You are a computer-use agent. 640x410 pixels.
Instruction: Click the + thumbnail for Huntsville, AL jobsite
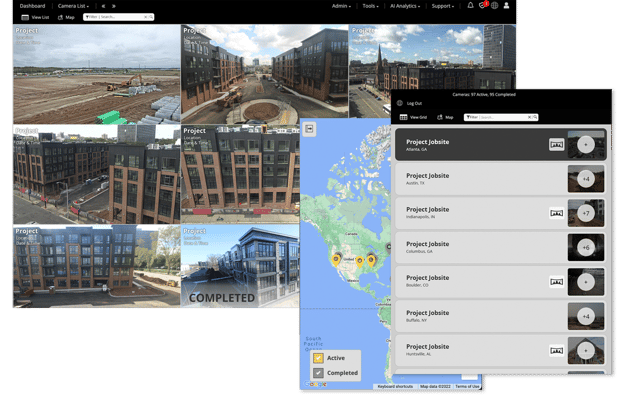[x=586, y=350]
